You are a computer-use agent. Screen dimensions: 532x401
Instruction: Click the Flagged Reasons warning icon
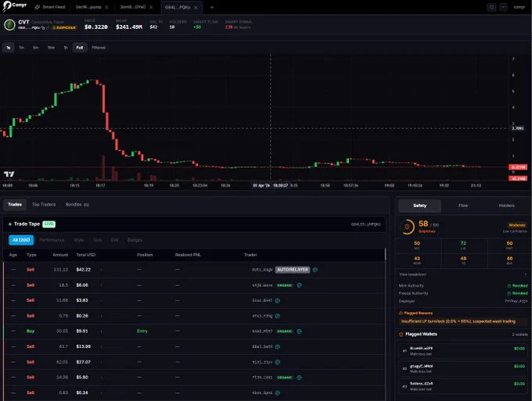click(401, 313)
